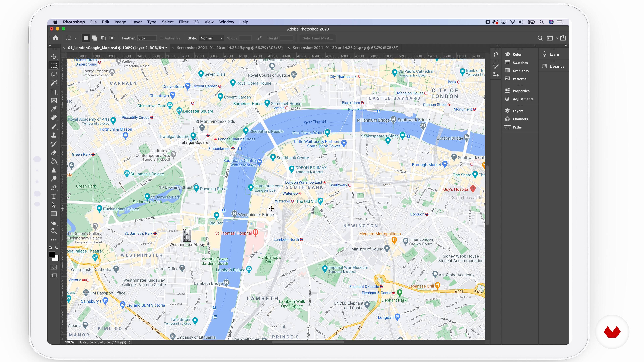Collapse the Color panel column arrows
The image size is (644, 362).
point(535,46)
